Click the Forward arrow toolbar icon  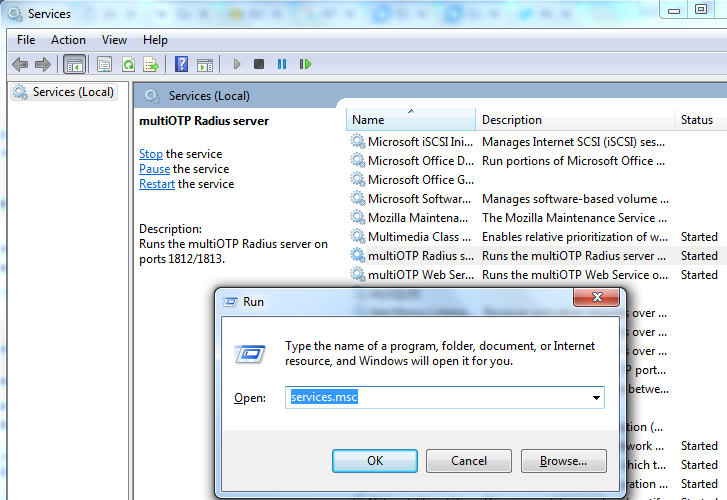point(43,64)
